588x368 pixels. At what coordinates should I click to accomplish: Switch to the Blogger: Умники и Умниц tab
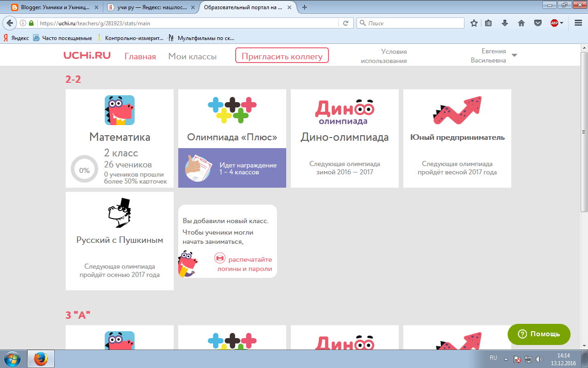pos(55,7)
